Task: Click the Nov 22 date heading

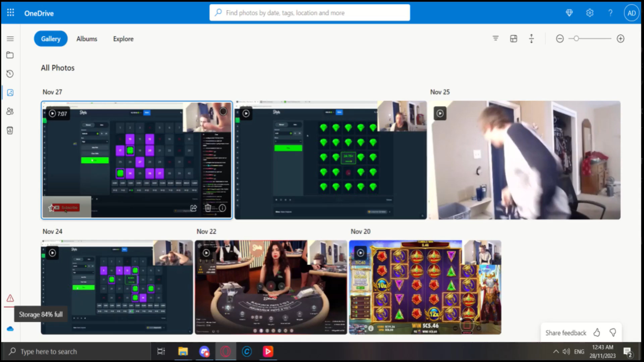Action: pos(206,231)
